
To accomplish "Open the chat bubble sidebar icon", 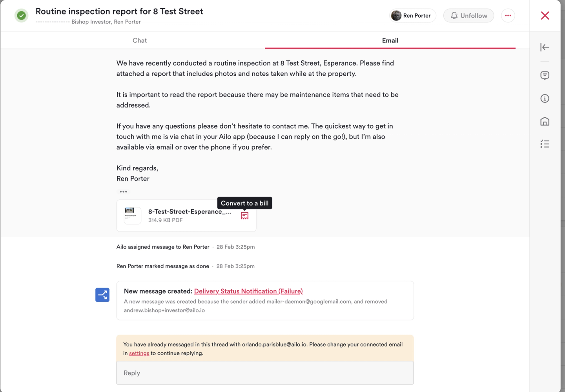I will [x=545, y=75].
